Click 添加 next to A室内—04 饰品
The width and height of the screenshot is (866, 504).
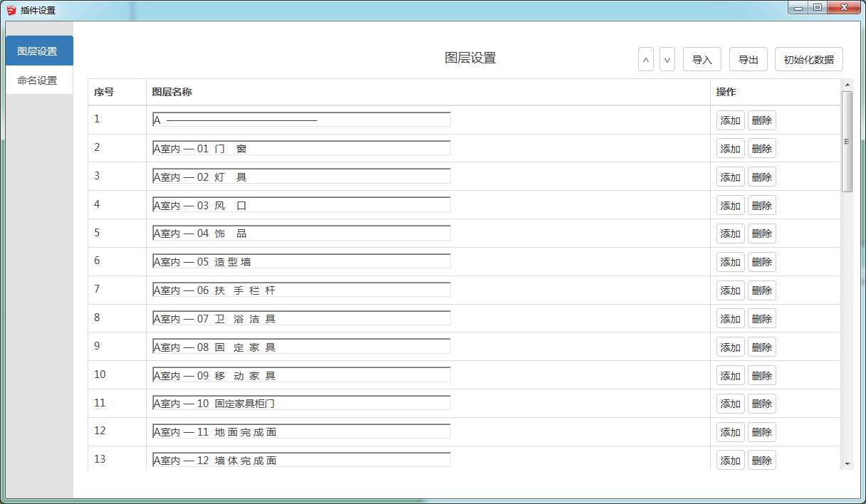coord(730,233)
